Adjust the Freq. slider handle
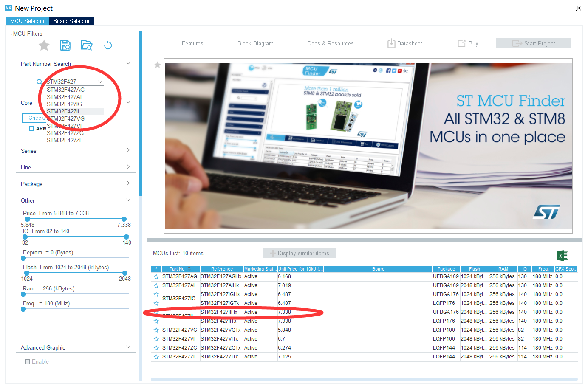This screenshot has height=389, width=588. pos(23,309)
